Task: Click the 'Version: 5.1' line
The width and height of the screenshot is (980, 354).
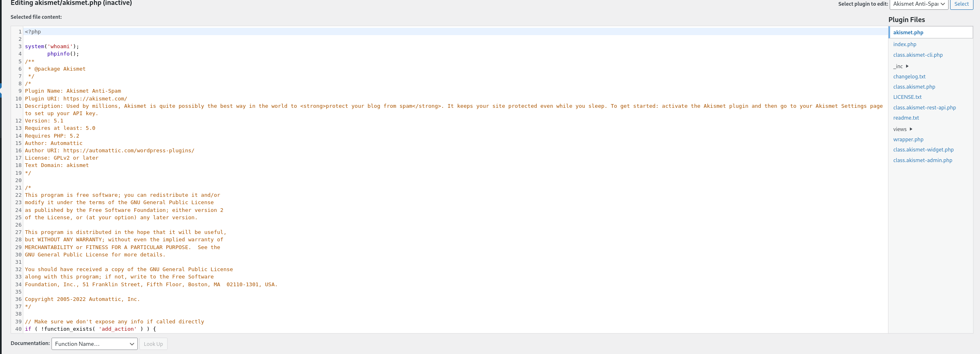Action: click(x=44, y=121)
